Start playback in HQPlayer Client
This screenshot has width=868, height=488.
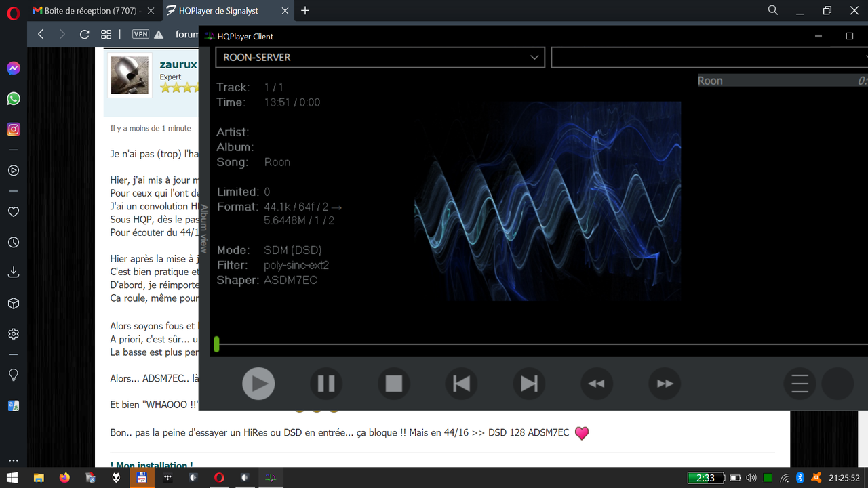coord(258,384)
